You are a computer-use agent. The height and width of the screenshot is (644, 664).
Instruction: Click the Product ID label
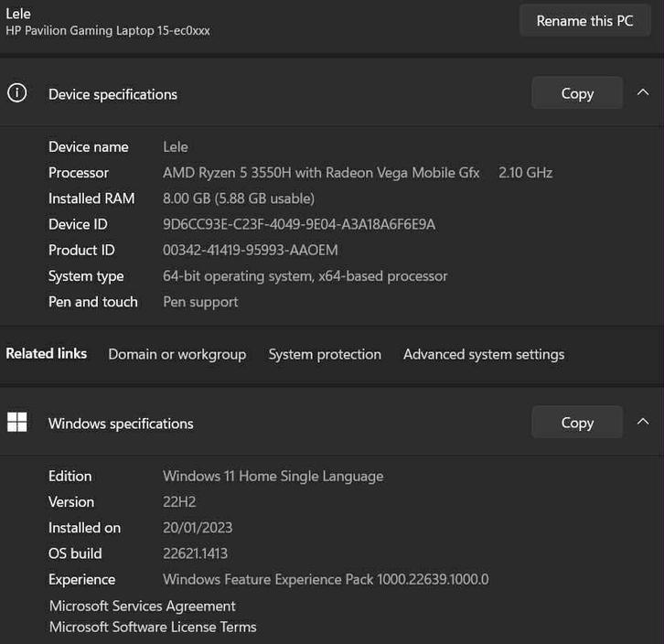coord(81,250)
